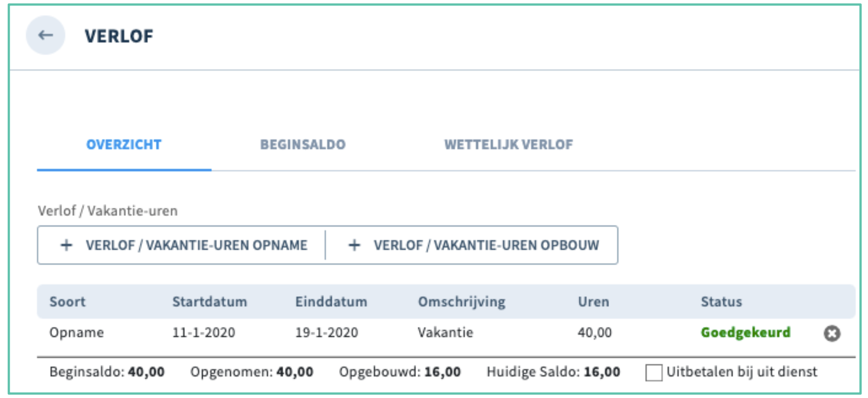
Task: Enable Uitbetalen bij uit dienst checkbox
Action: coord(654,373)
